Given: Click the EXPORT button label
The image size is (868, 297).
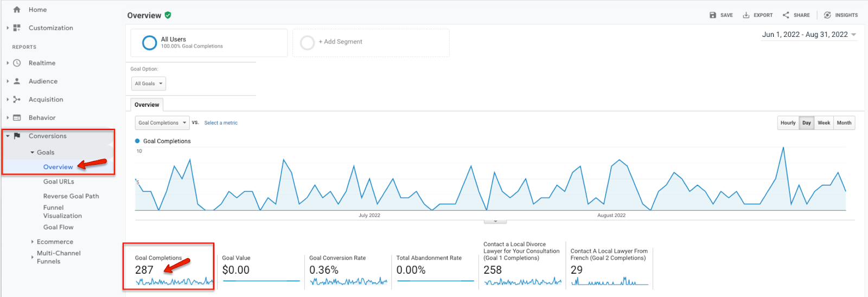Looking at the screenshot, I should tap(763, 15).
